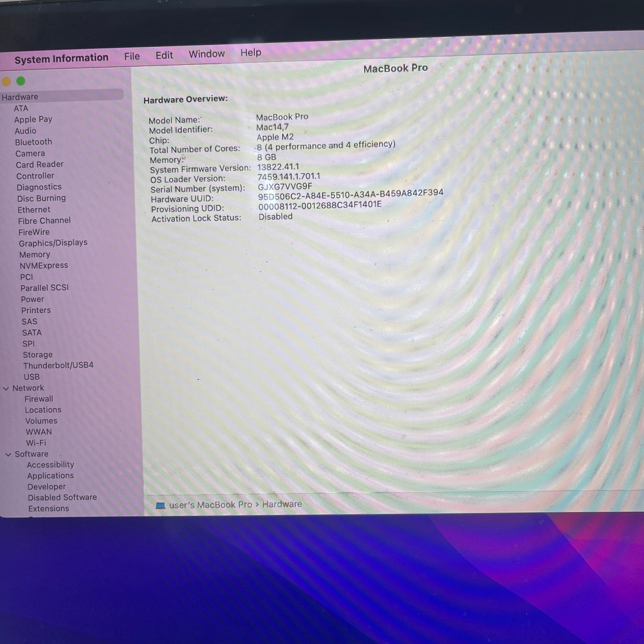Viewport: 644px width, 644px height.
Task: Select Bluetooth in the sidebar
Action: point(33,142)
